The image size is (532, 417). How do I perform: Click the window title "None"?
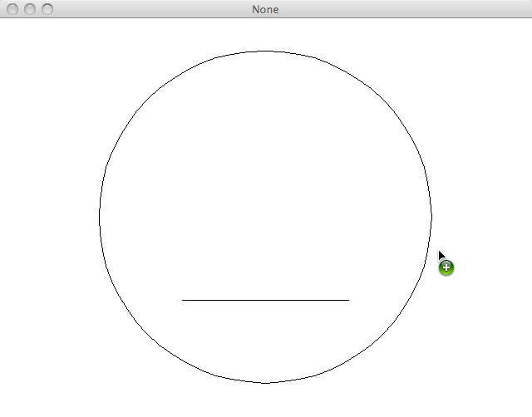point(265,9)
